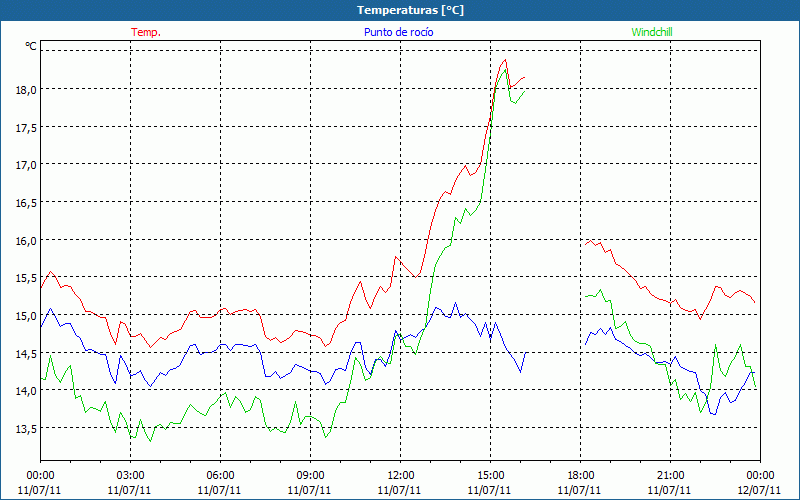Viewport: 800px width, 500px height.
Task: Click the 15:00 time axis label
Action: [490, 475]
